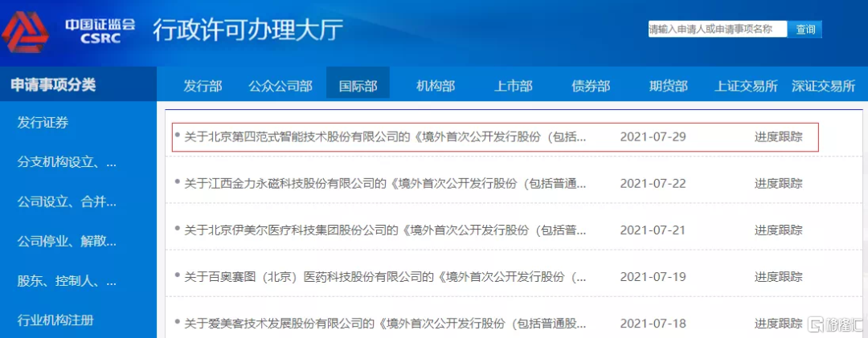Open the 北京第四范式智能技术 application link
Screen dimensions: 868x338
coord(385,136)
